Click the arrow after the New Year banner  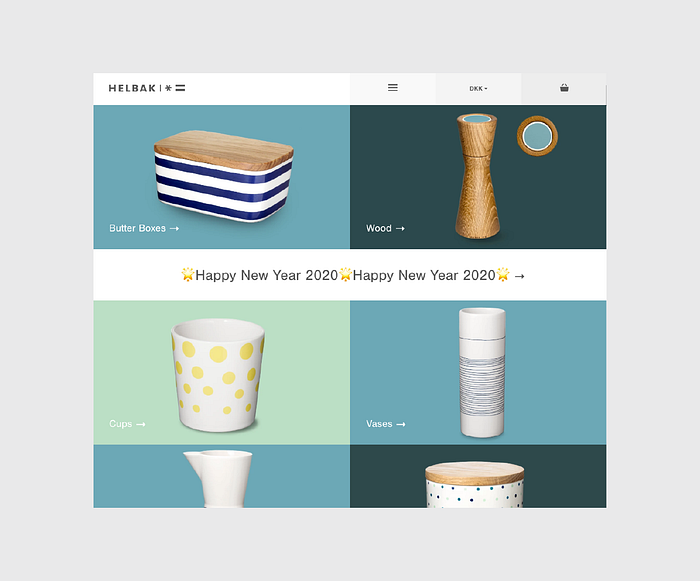click(519, 276)
